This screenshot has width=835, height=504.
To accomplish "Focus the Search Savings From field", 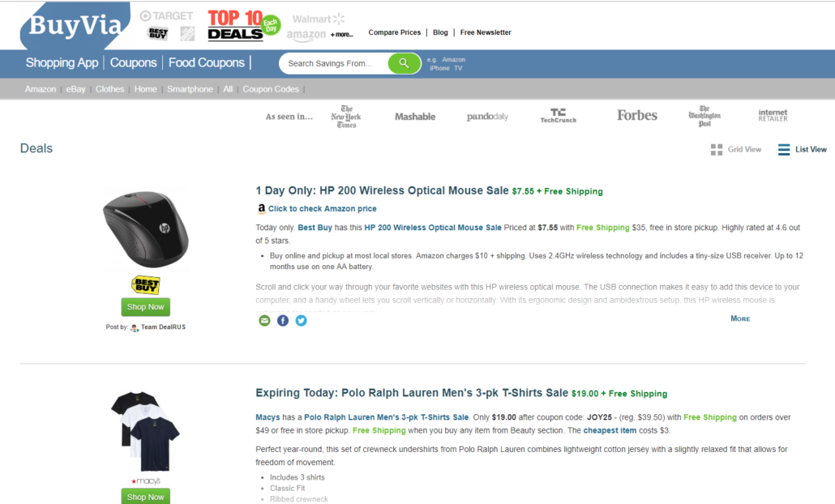I will [335, 63].
